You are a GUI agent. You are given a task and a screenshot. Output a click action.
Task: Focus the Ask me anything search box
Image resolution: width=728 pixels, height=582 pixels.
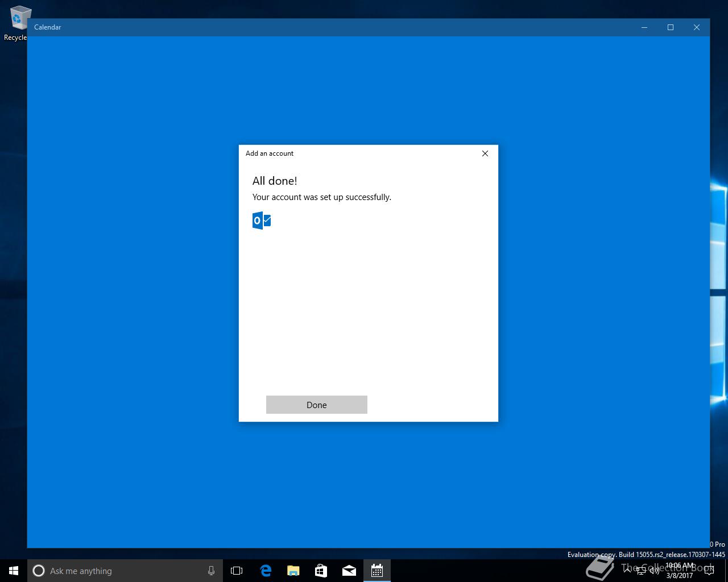tap(125, 571)
